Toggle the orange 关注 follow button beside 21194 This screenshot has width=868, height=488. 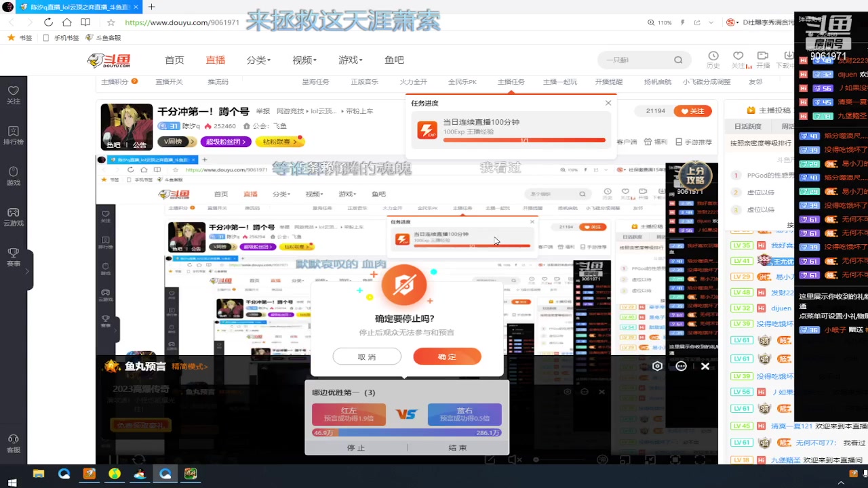point(693,111)
